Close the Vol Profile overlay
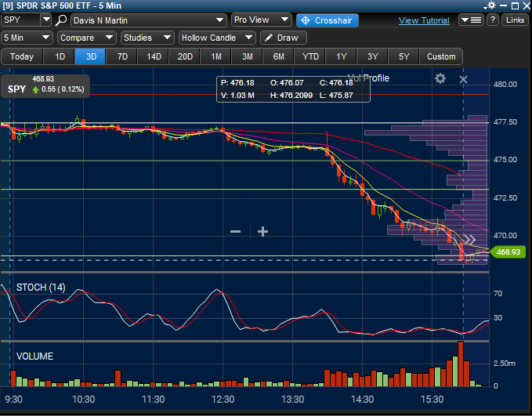This screenshot has width=532, height=416. point(463,79)
